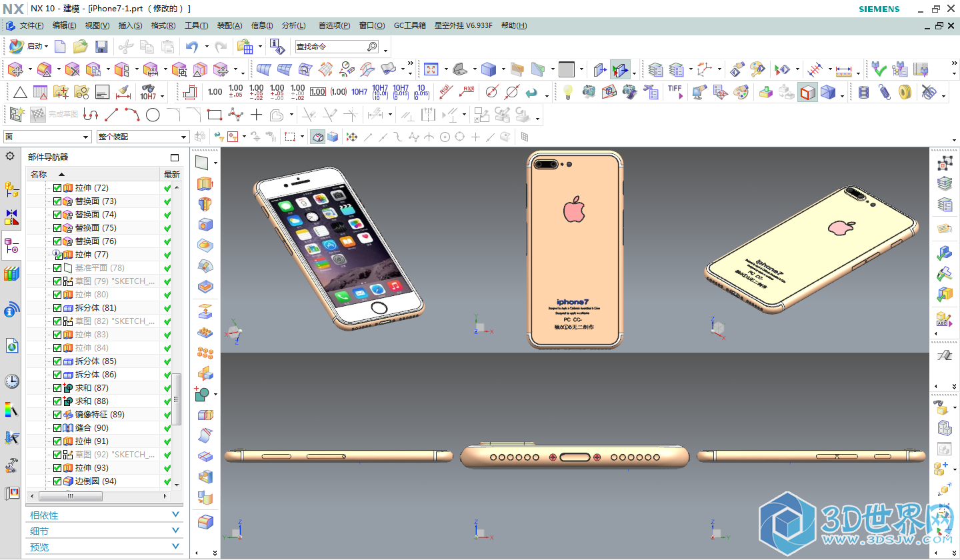Open the 启动 dropdown arrow
The height and width of the screenshot is (560, 960).
[x=47, y=47]
